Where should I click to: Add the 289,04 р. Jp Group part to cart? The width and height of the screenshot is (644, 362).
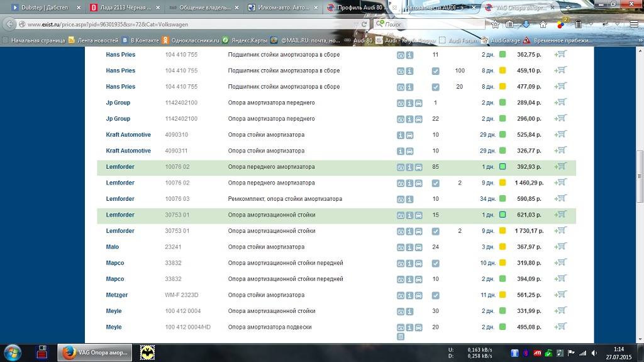(x=560, y=103)
